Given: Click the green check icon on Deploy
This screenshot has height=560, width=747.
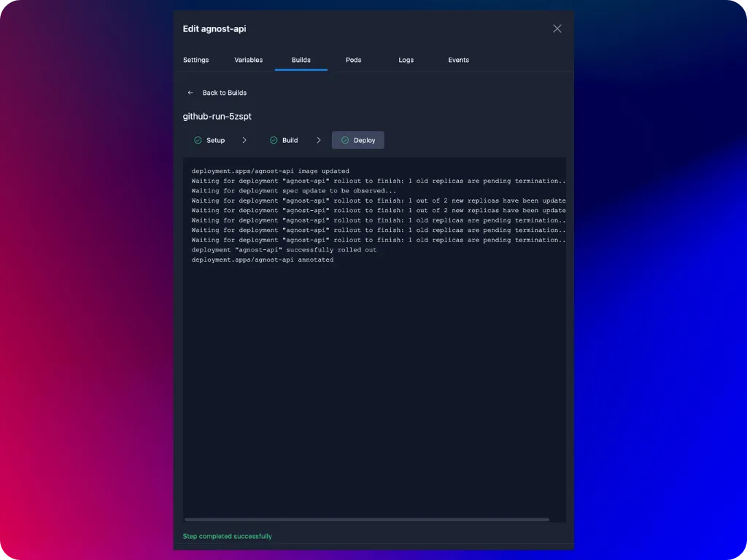Looking at the screenshot, I should (345, 140).
